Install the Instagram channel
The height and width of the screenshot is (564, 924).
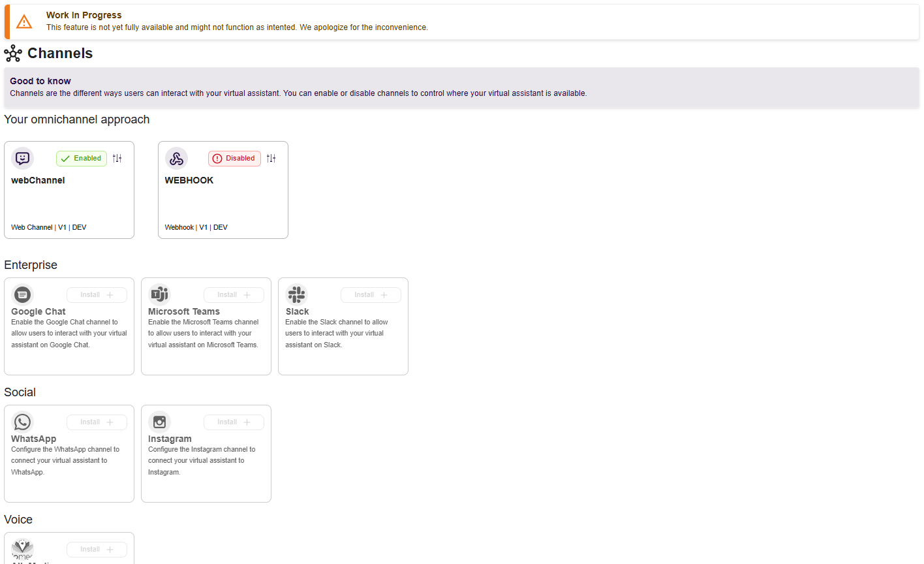coord(234,422)
